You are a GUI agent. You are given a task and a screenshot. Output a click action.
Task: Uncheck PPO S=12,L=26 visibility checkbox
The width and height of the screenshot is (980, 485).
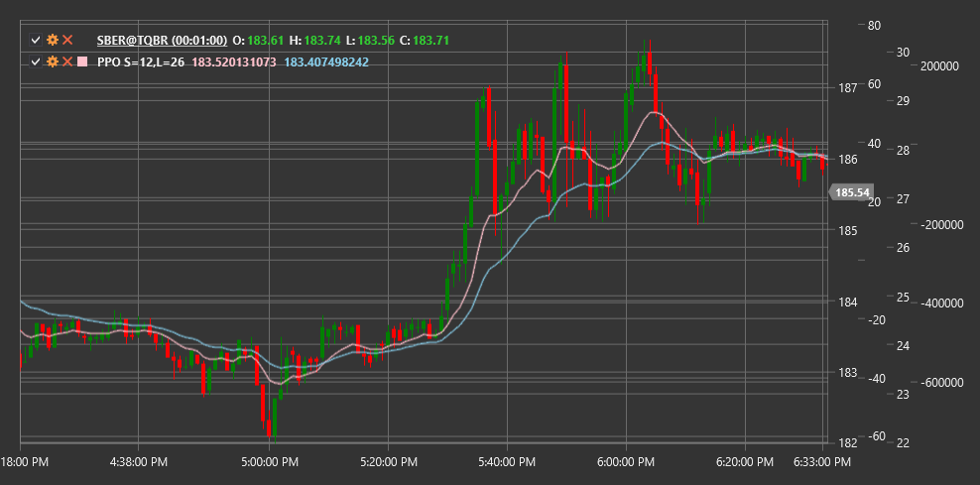coord(36,61)
